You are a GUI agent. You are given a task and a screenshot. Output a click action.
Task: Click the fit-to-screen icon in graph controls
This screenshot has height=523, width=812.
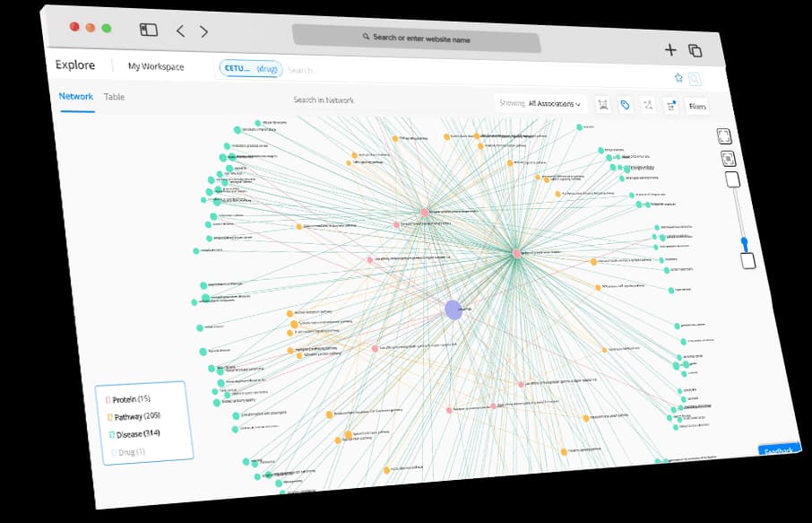[724, 135]
